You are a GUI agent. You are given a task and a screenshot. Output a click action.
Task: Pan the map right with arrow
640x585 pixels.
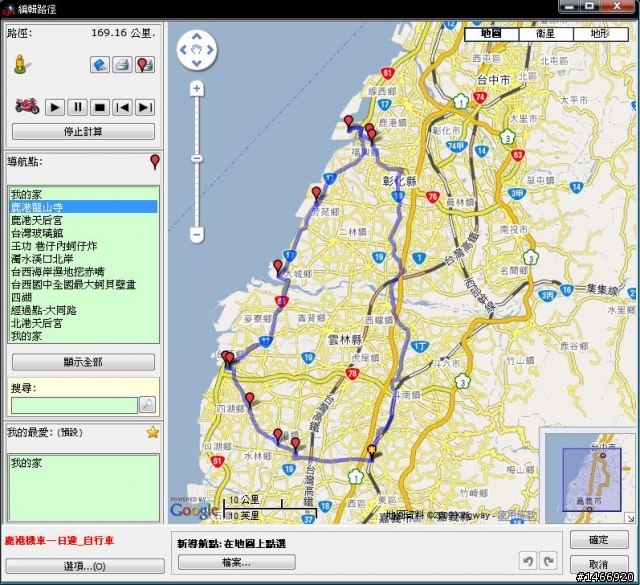(x=210, y=50)
